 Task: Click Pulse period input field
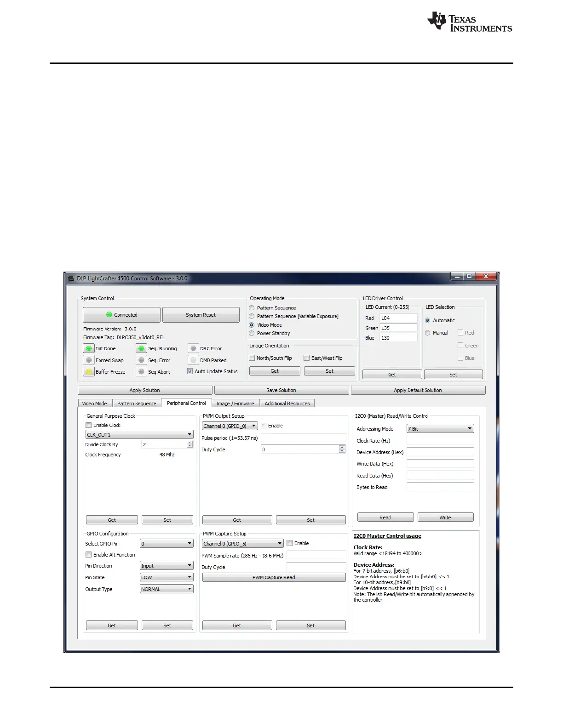[x=303, y=438]
